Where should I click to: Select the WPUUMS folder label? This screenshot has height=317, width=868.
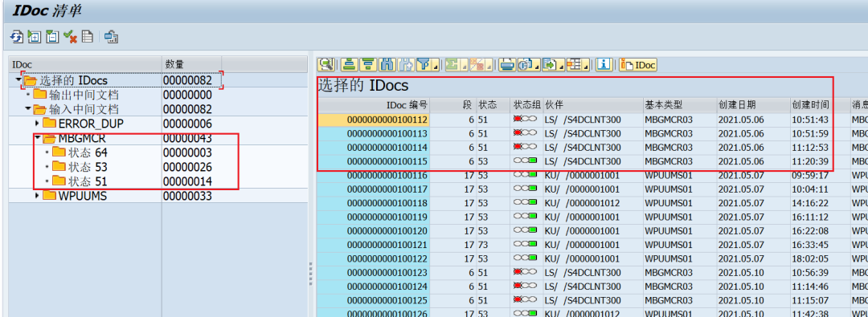(x=83, y=196)
